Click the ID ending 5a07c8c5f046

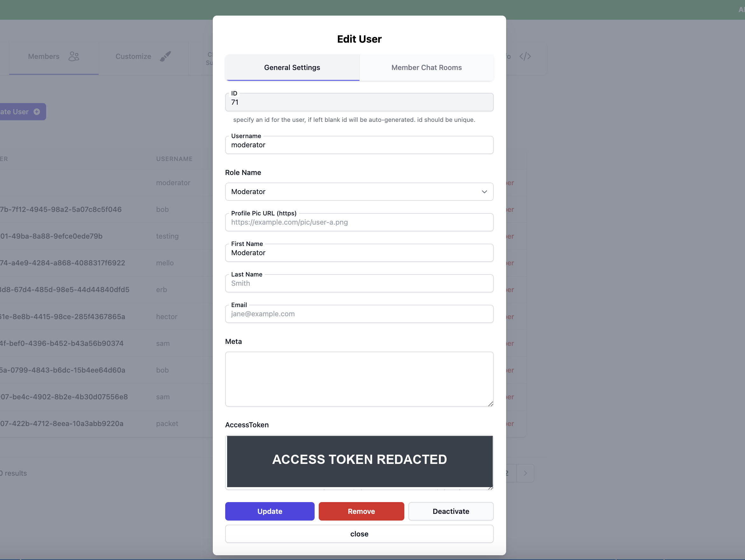(x=61, y=209)
